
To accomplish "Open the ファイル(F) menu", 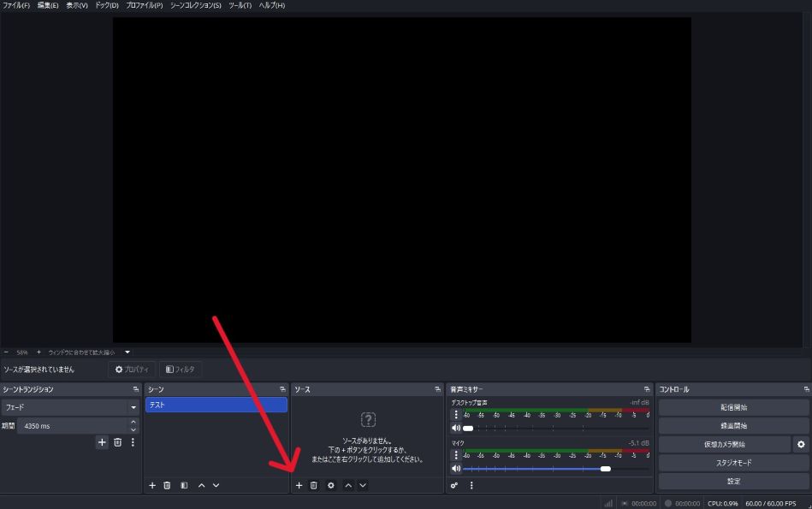I will (16, 5).
